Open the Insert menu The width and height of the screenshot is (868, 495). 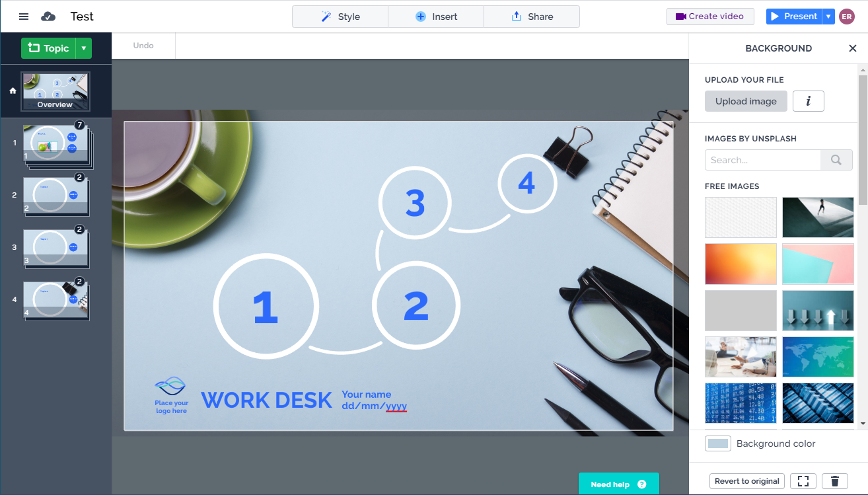(x=436, y=17)
